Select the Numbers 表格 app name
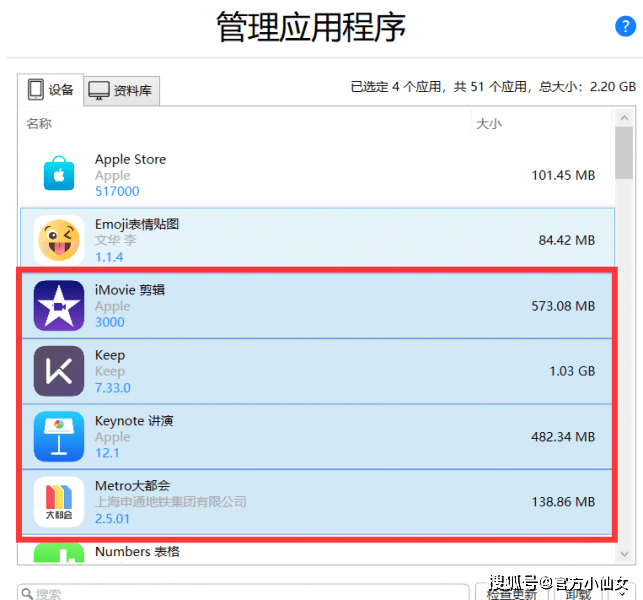This screenshot has width=643, height=600. (137, 552)
